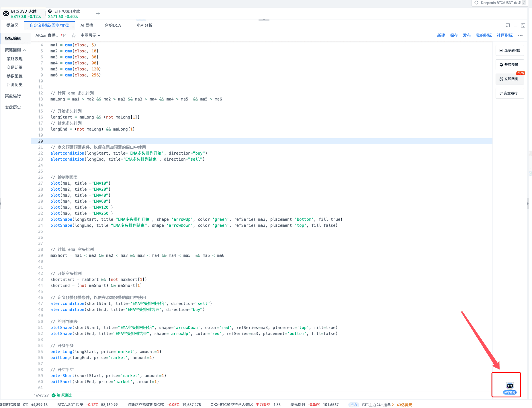Screen dimensions: 532x408
Task: Select the ETH/USDT永续 symbol tab
Action: (64, 14)
